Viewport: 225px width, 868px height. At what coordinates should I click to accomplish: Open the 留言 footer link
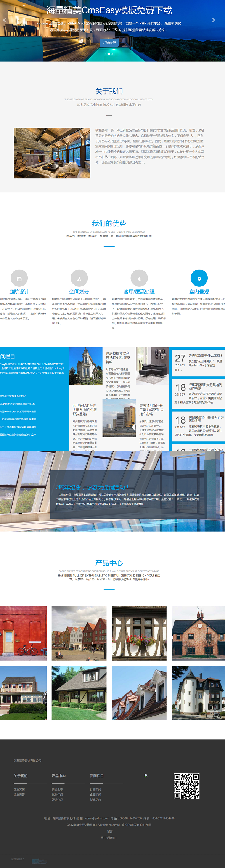coord(110,831)
